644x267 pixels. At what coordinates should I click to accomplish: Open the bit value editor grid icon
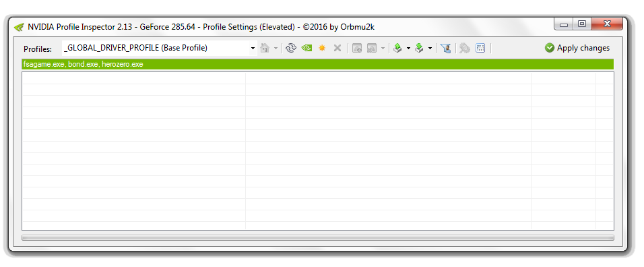coord(480,48)
